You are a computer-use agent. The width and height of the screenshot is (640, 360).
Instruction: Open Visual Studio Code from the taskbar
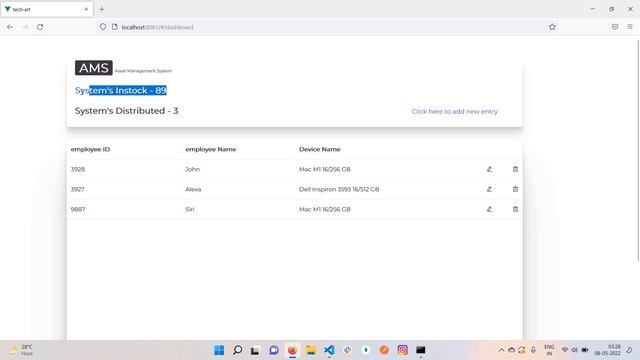click(x=329, y=350)
